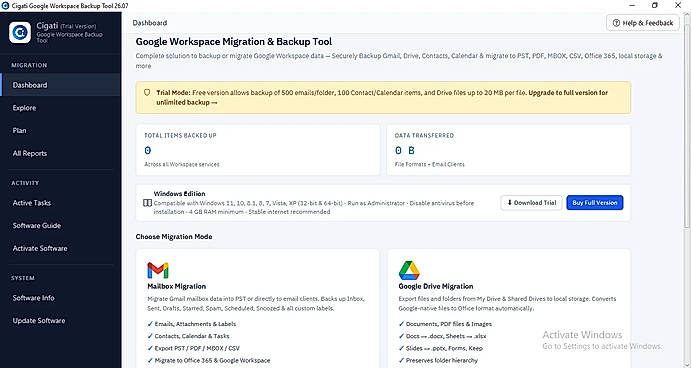Open Software Info

tap(60, 298)
